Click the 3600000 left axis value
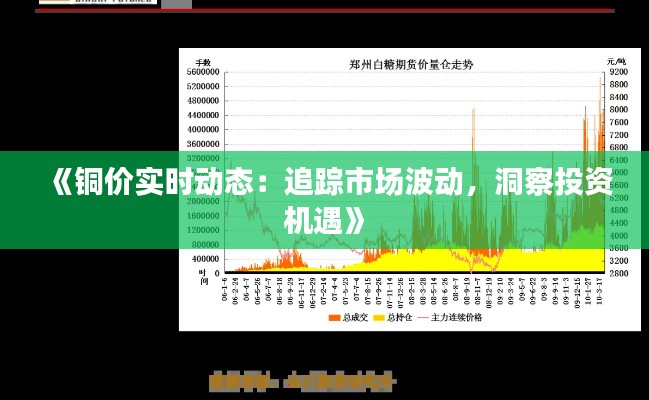This screenshot has height=400, width=649. tap(203, 144)
